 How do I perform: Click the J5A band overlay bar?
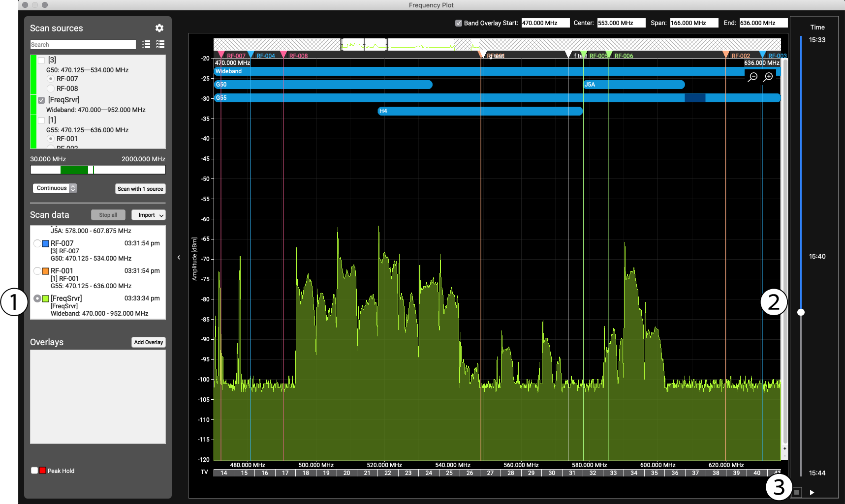pos(634,85)
